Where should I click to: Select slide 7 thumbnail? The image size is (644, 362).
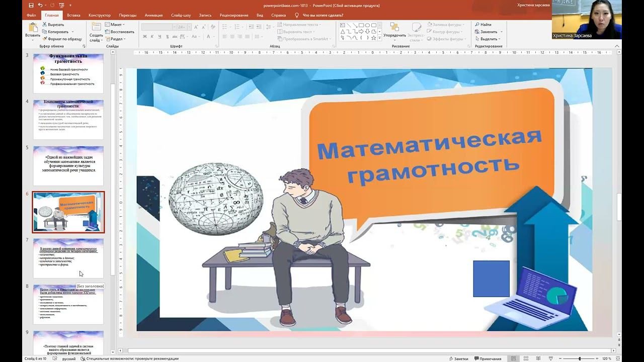[x=68, y=258]
